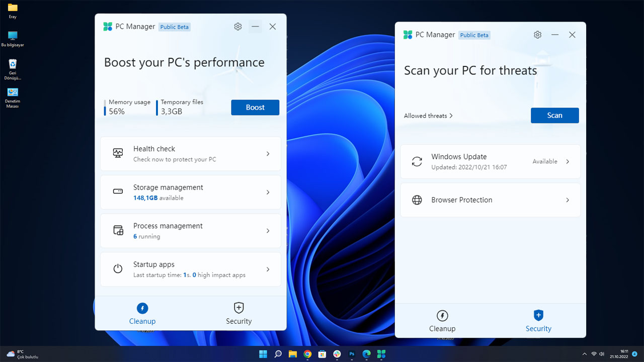Viewport: 644px width, 362px height.
Task: Switch to the Security tab in the left window
Action: point(238,313)
